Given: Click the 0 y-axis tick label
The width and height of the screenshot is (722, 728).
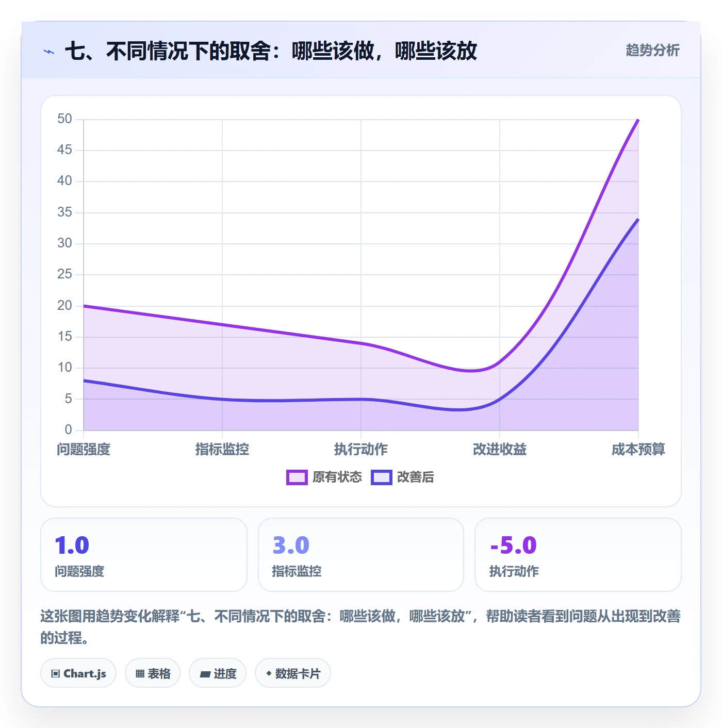Looking at the screenshot, I should pos(68,429).
